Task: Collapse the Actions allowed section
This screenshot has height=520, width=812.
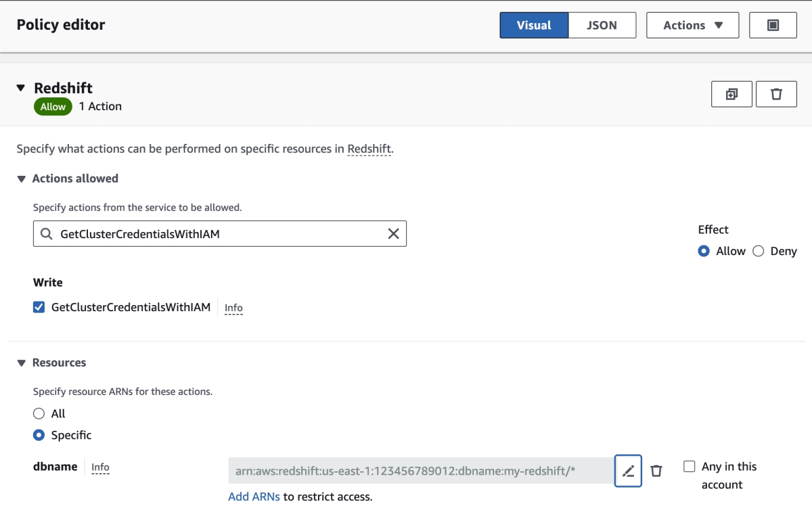Action: pos(21,179)
